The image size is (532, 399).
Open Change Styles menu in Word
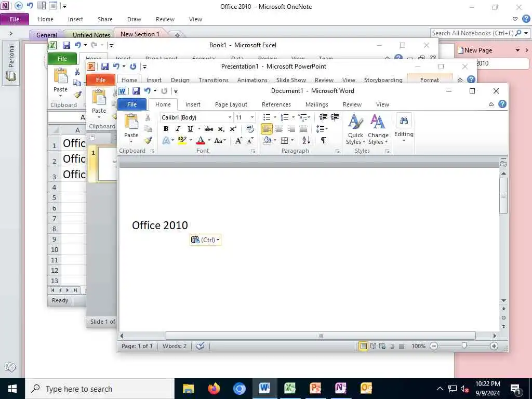click(378, 129)
